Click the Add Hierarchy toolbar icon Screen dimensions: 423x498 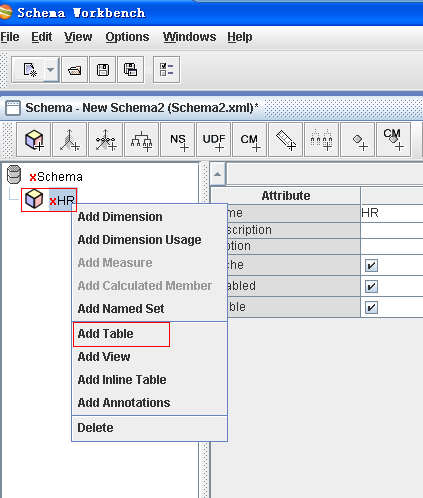point(142,140)
